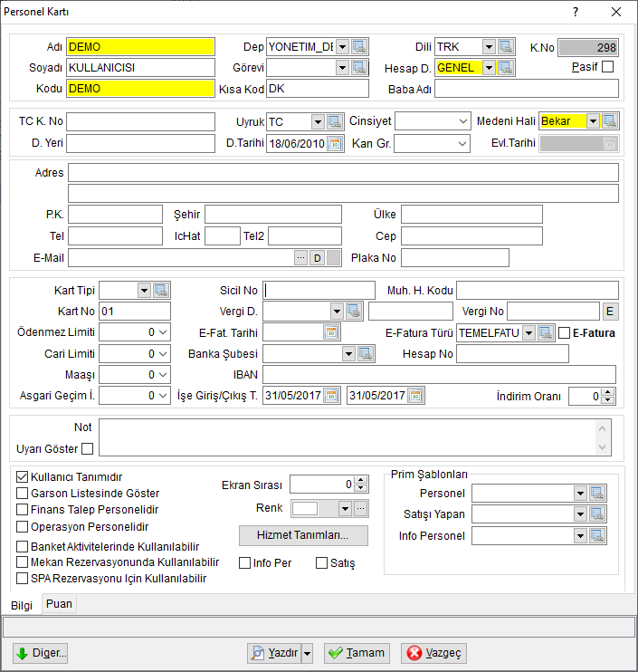The image size is (638, 672).
Task: Tick the Pasif checkbox
Action: 607,67
